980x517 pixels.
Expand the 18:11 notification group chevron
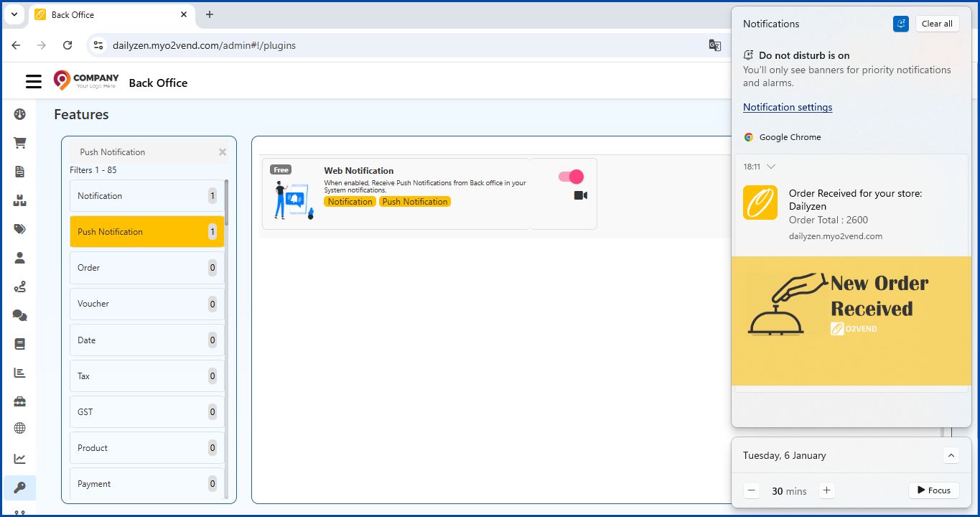point(770,167)
